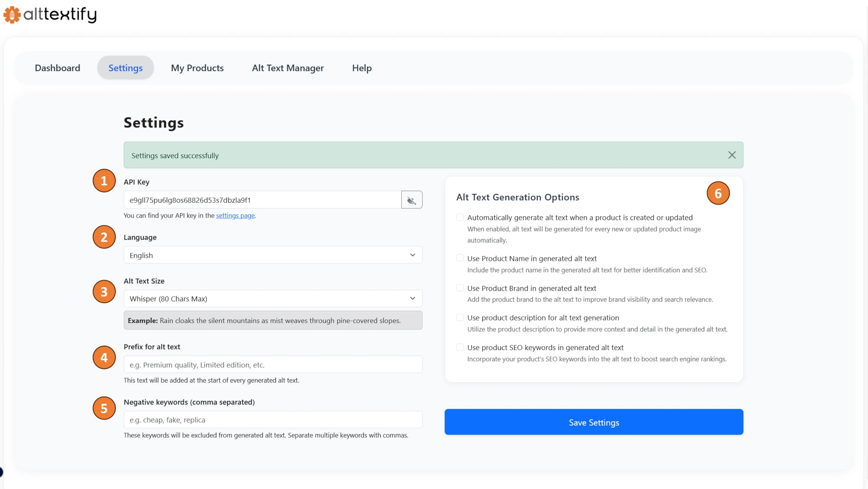Click the Save Settings button
Viewport: 868px width, 489px height.
point(594,422)
